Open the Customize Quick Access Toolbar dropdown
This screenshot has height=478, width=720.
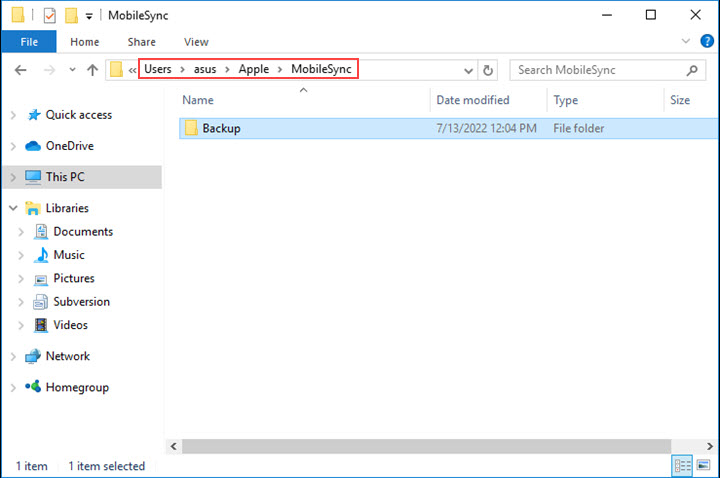89,17
